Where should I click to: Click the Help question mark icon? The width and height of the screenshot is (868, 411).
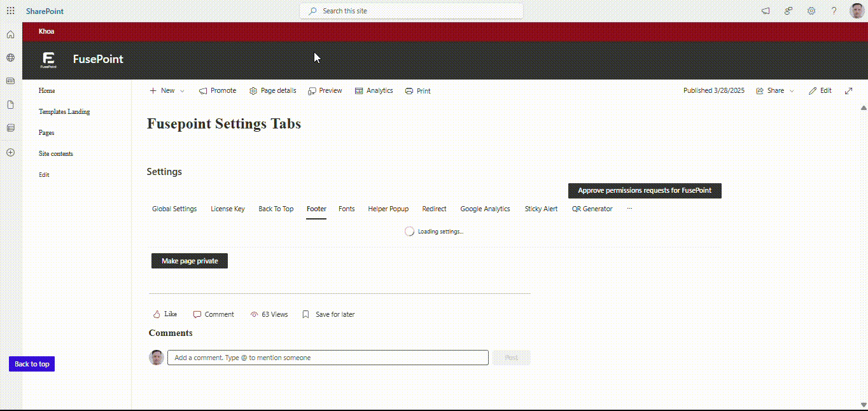click(834, 11)
